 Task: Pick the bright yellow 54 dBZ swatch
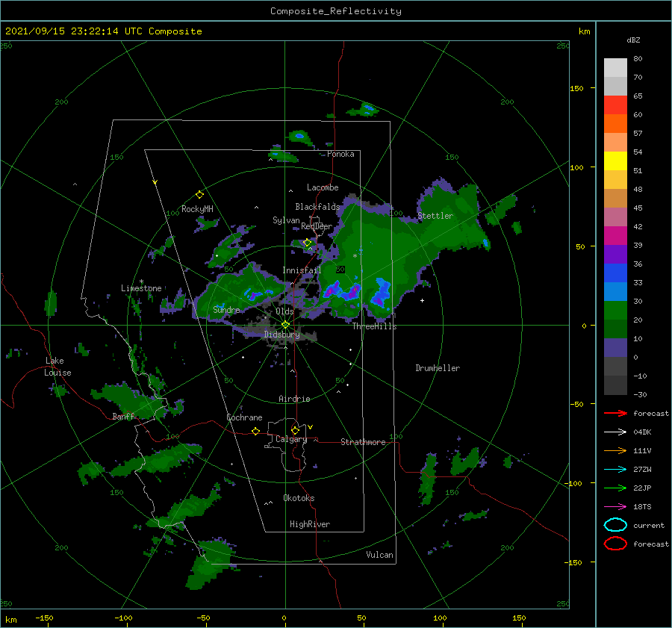615,161
